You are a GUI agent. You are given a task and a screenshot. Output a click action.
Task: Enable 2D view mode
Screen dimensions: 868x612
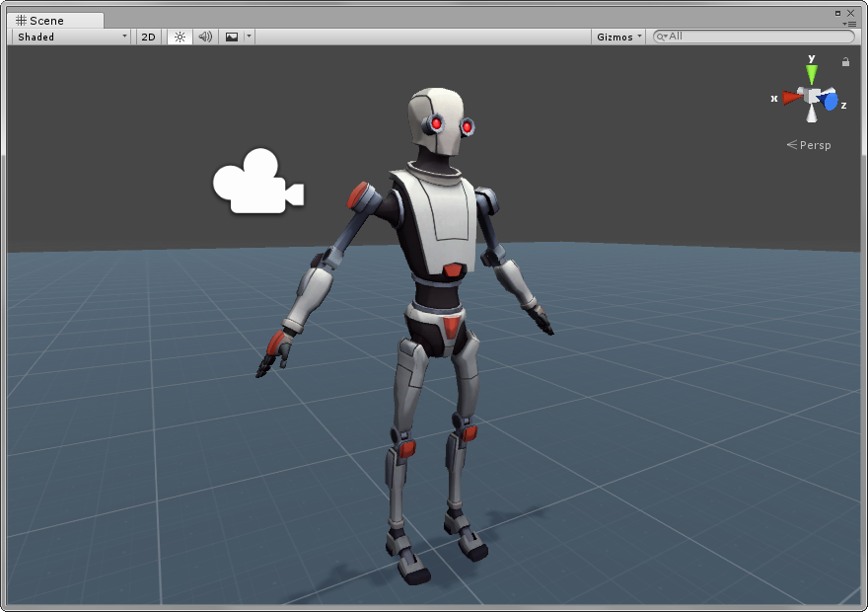148,37
